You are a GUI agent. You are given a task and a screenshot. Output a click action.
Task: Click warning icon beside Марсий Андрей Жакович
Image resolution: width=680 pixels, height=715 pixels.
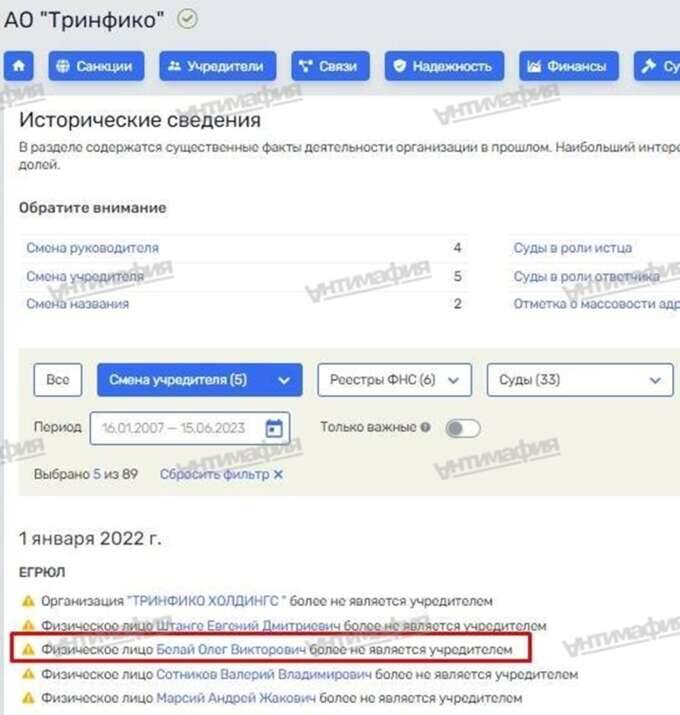pos(28,698)
